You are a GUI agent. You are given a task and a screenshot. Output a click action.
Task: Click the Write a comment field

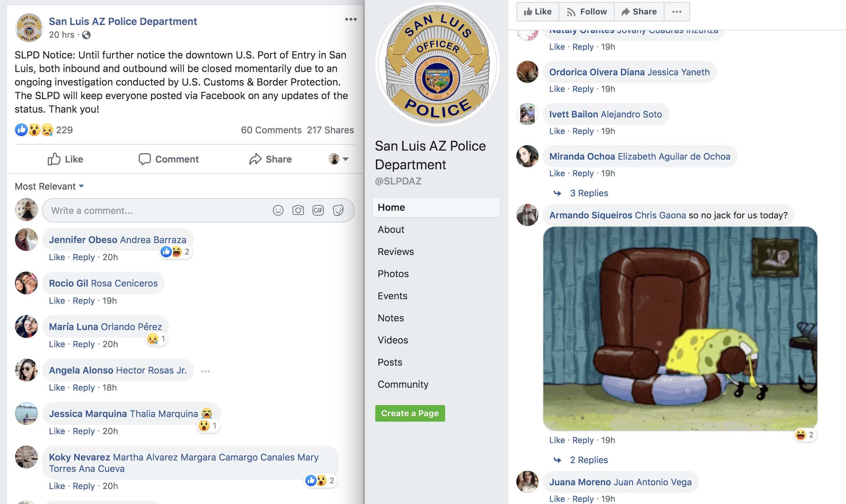(x=157, y=210)
